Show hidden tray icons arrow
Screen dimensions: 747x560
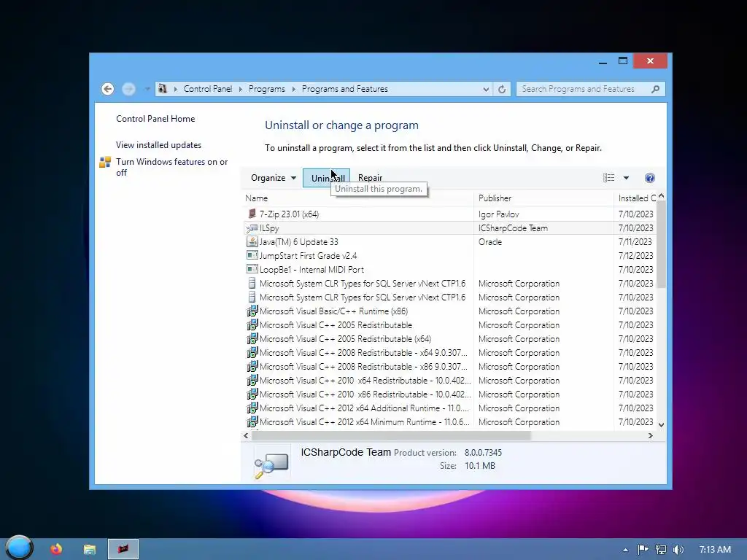pyautogui.click(x=625, y=550)
